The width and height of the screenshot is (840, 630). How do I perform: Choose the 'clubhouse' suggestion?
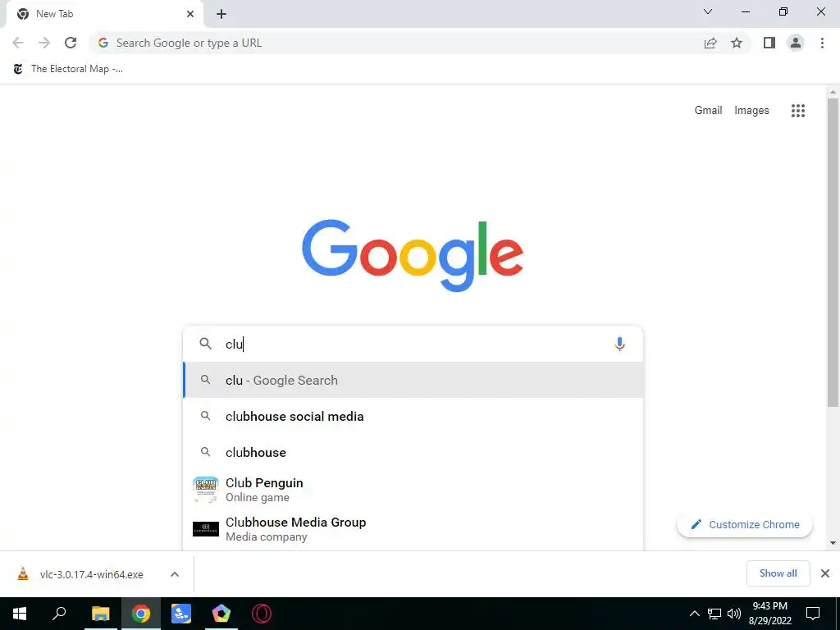(413, 452)
